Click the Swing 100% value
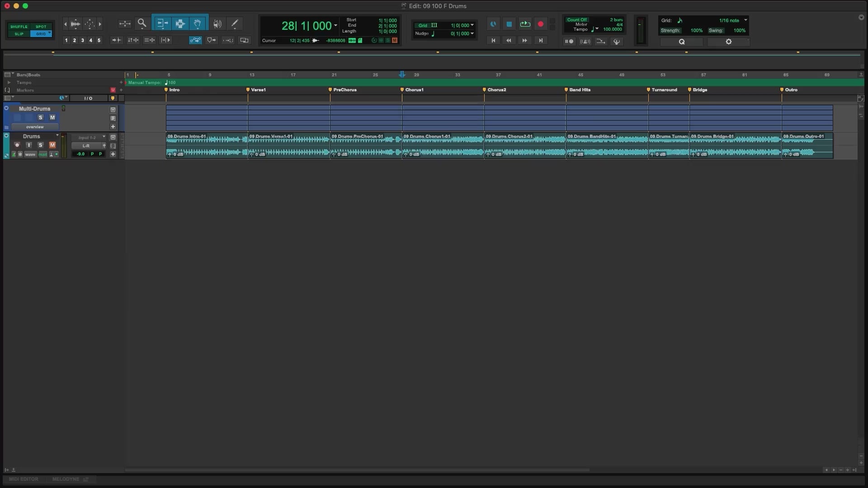868x488 pixels. [739, 31]
